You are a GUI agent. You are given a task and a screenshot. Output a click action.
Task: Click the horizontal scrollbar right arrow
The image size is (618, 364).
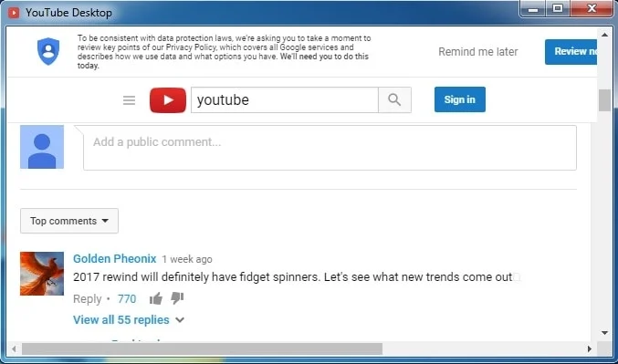point(590,348)
